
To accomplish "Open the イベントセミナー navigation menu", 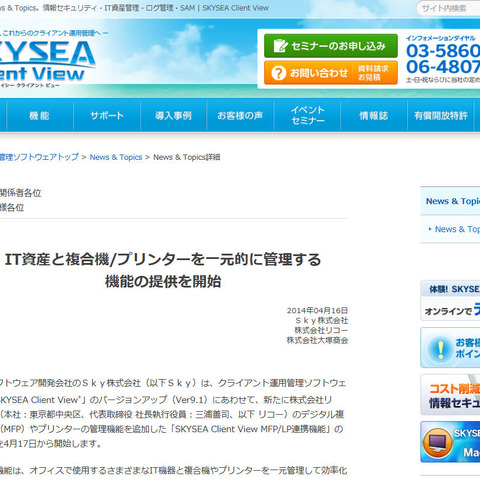I will [x=307, y=115].
